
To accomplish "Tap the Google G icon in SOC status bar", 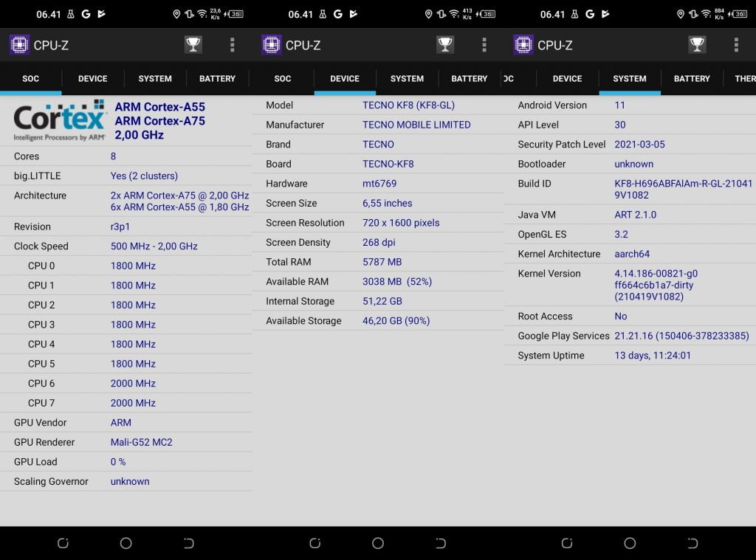I will [86, 14].
